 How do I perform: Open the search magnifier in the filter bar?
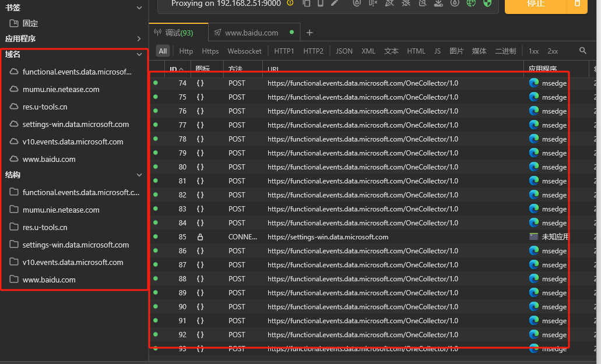[582, 51]
